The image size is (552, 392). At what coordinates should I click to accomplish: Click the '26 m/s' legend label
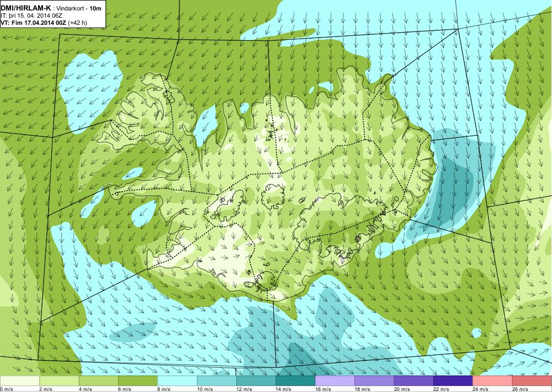(521, 389)
